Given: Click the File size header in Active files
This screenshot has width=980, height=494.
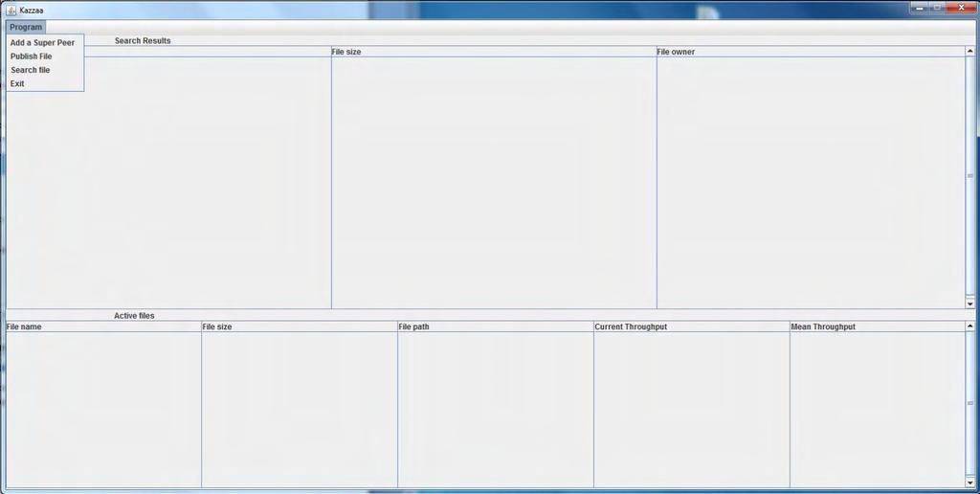Looking at the screenshot, I should pos(300,326).
